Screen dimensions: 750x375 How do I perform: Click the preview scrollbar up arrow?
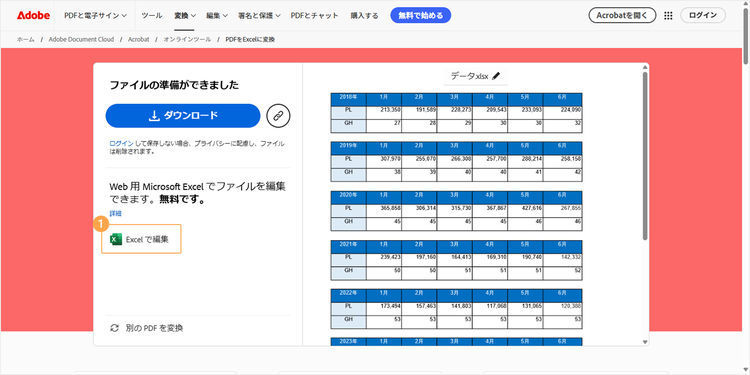[x=645, y=67]
